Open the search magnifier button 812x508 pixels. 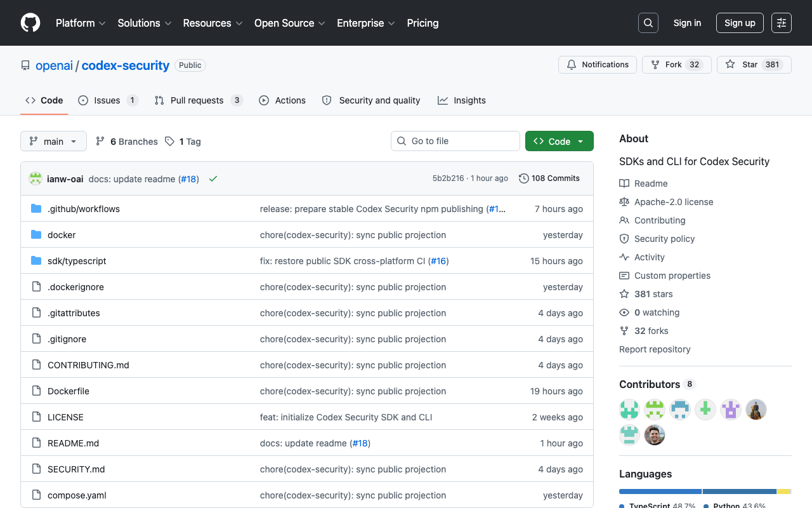pos(648,23)
